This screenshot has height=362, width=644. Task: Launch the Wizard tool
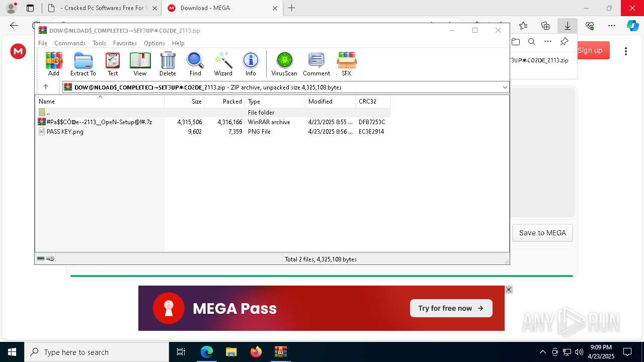(223, 64)
